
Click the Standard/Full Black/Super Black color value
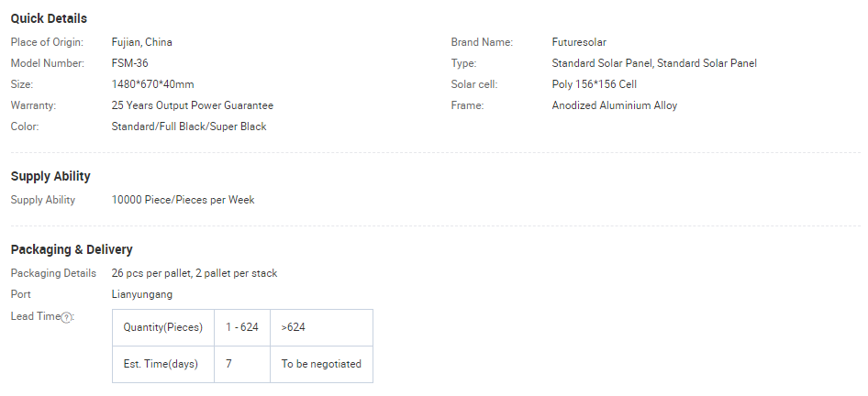(x=189, y=126)
